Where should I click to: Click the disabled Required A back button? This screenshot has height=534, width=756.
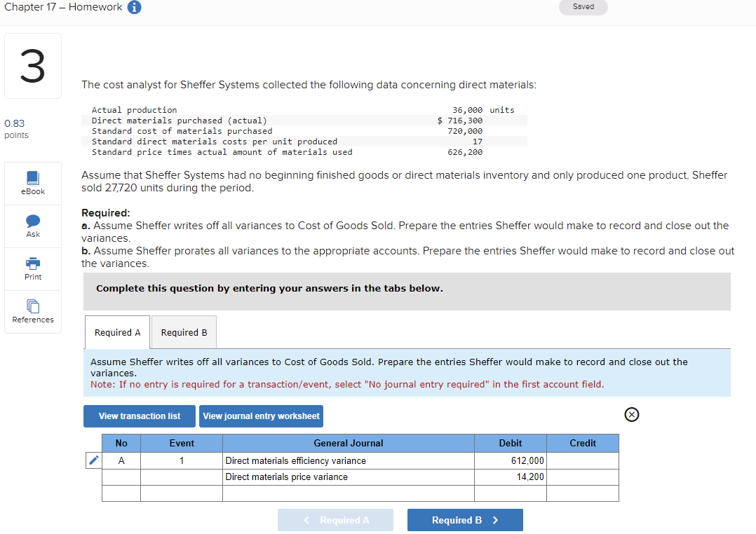click(335, 519)
